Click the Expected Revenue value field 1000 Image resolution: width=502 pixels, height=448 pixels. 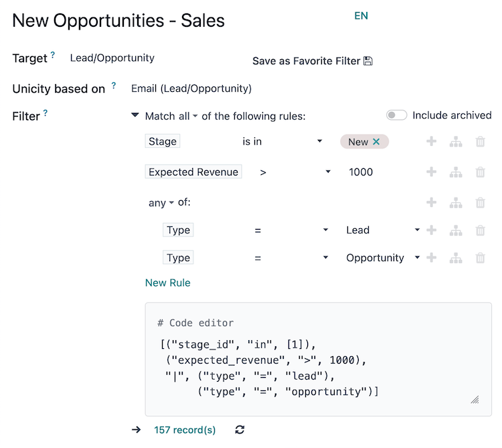point(361,172)
